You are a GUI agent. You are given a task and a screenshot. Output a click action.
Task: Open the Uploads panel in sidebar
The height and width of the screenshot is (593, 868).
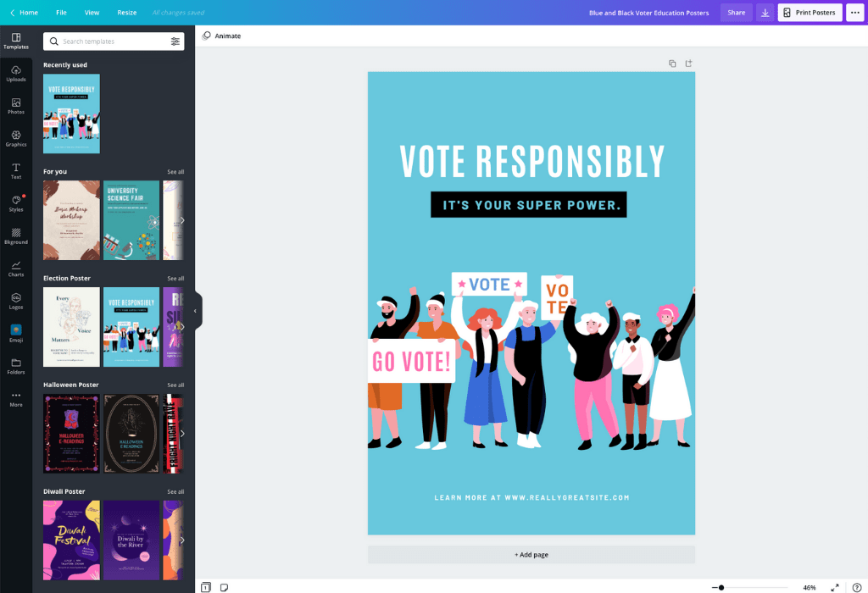click(16, 74)
